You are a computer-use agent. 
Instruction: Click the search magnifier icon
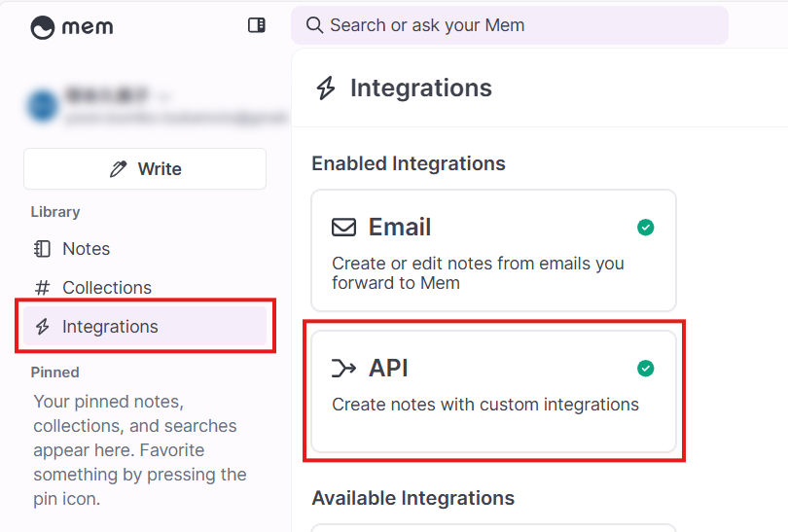tap(314, 25)
